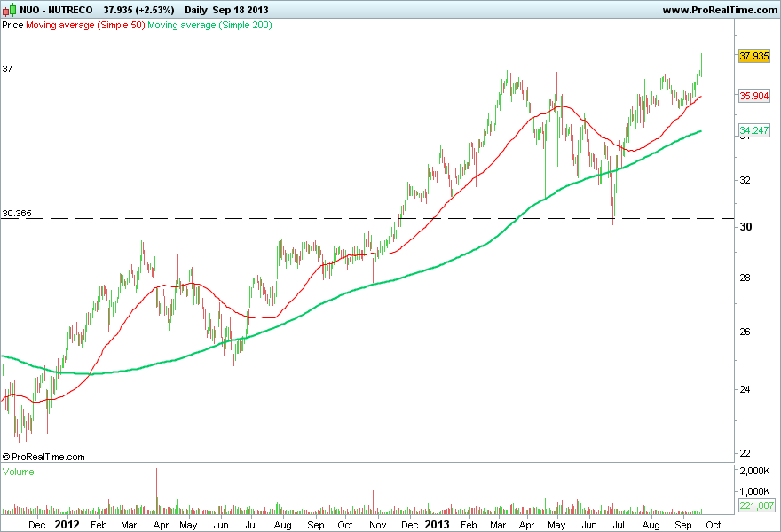This screenshot has height=532, width=781.
Task: Select the green 34.247 moving average tag
Action: click(x=754, y=130)
